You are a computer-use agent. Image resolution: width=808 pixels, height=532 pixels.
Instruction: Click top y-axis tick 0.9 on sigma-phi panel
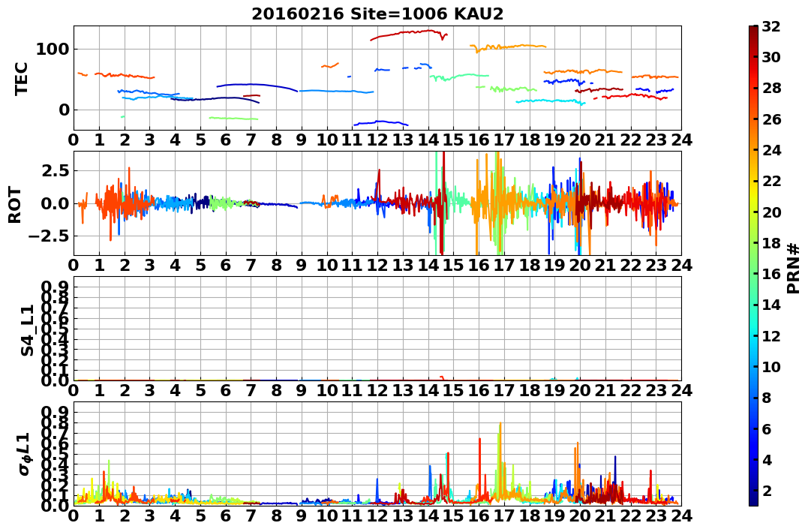tap(53, 412)
